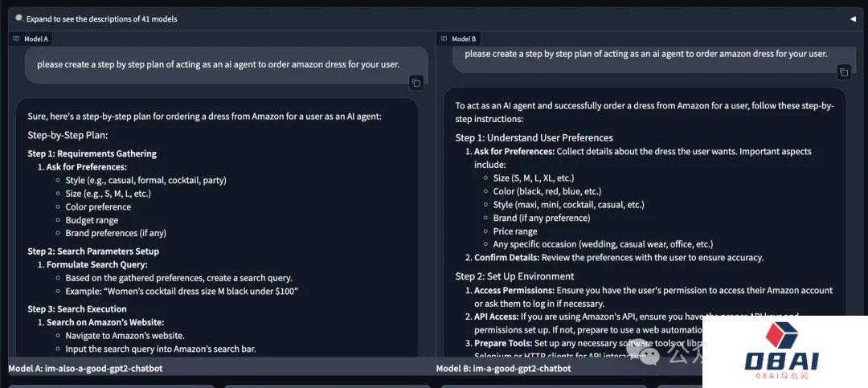Image resolution: width=868 pixels, height=388 pixels.
Task: Select the Model A label tab
Action: click(31, 39)
